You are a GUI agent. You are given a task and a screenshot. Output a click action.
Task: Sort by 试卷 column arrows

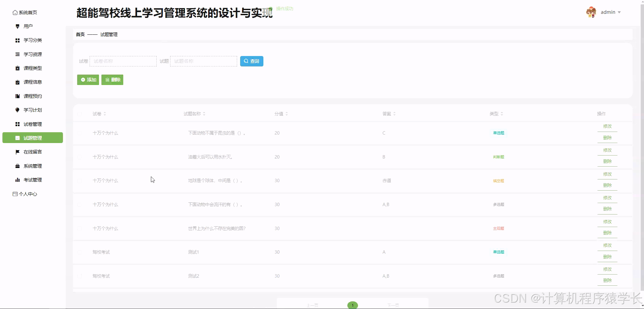pyautogui.click(x=105, y=114)
